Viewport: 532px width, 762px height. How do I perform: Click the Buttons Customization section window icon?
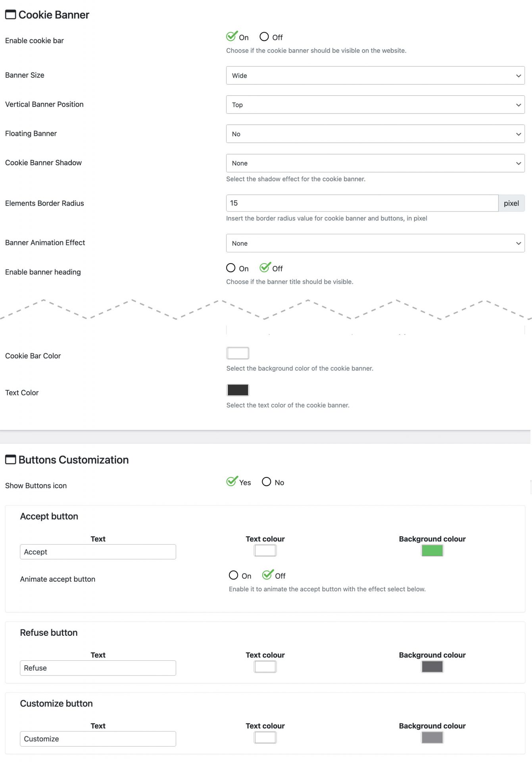pos(10,460)
